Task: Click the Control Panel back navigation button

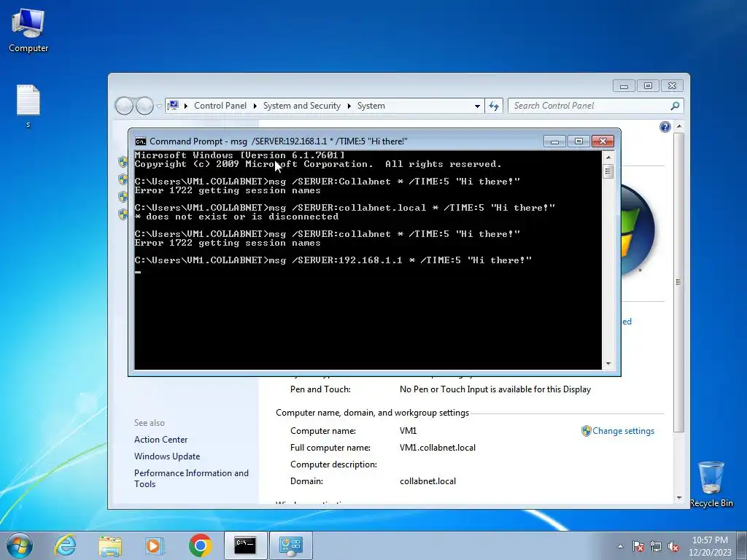Action: click(x=124, y=106)
